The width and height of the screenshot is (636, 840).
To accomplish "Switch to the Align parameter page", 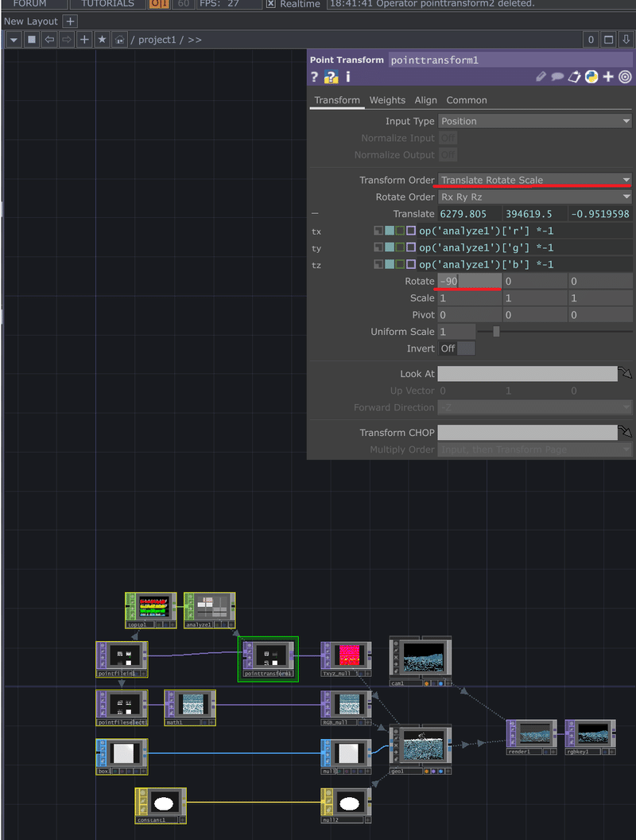I will click(425, 100).
